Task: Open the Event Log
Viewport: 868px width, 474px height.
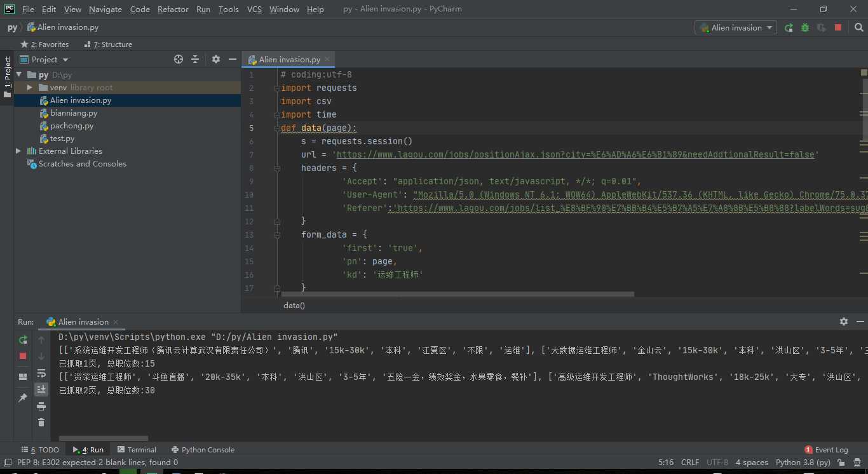Action: coord(826,450)
